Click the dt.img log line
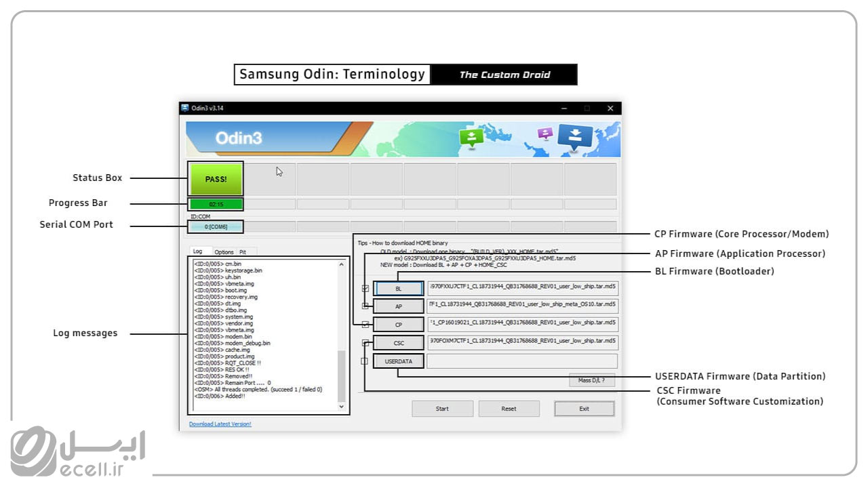Image resolution: width=868 pixels, height=488 pixels. coord(217,304)
